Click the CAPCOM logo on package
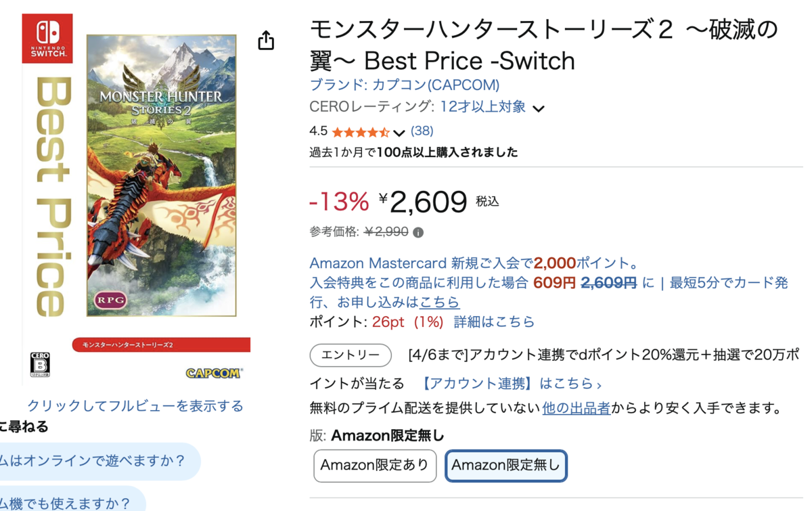This screenshot has height=511, width=812. (213, 373)
